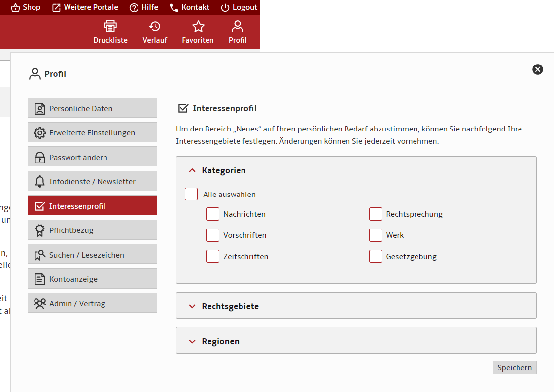Close the Profil dialog
The image size is (554, 392).
tap(538, 69)
